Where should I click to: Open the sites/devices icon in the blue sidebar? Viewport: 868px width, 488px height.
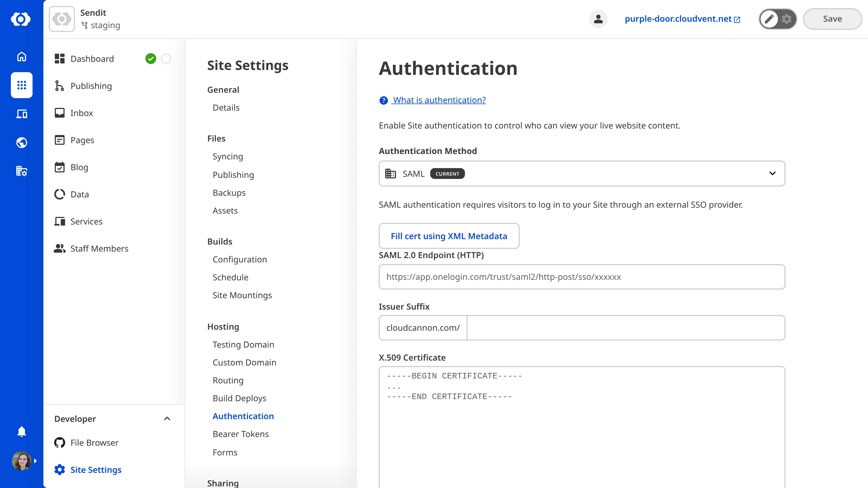[x=21, y=114]
